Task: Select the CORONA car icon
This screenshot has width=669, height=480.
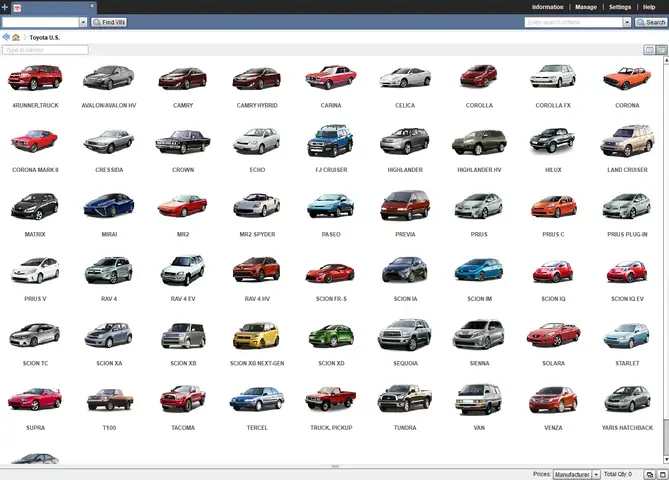Action: (627, 78)
